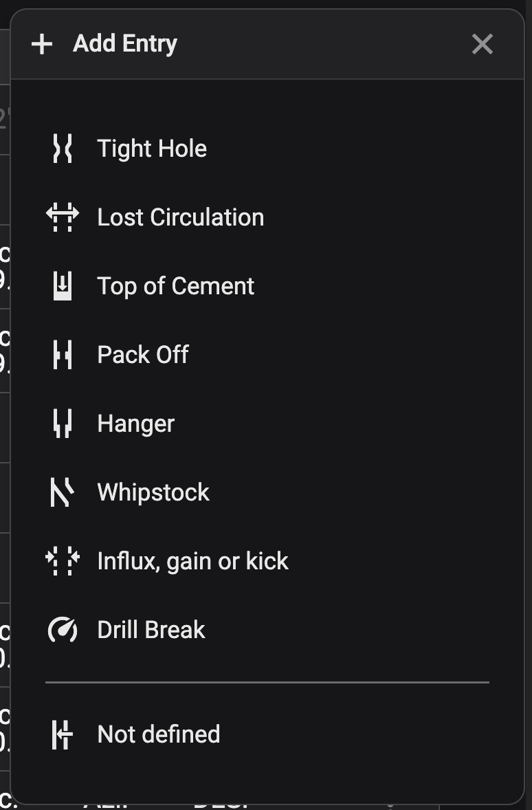Image resolution: width=532 pixels, height=810 pixels.
Task: Select Whipstock as the entry type
Action: tap(153, 492)
